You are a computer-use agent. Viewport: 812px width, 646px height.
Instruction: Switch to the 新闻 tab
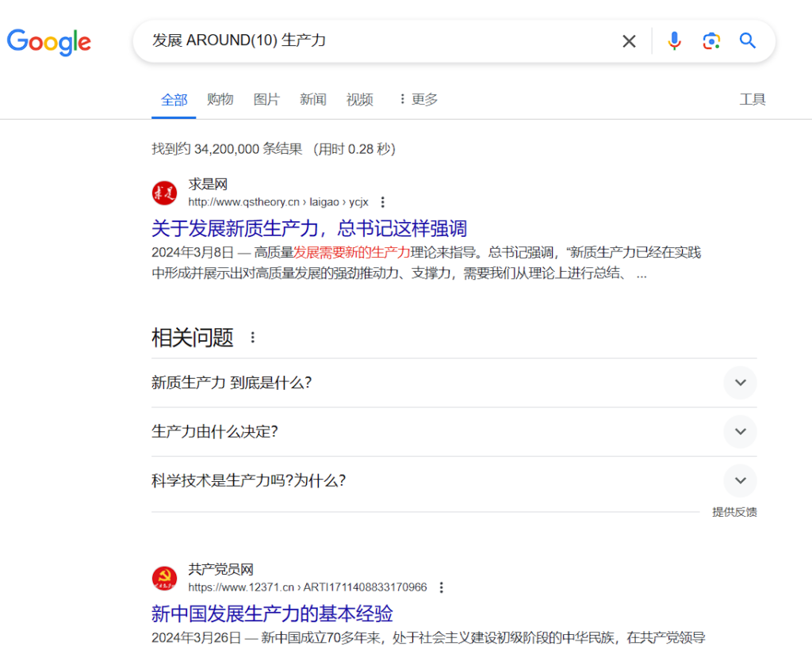tap(312, 99)
